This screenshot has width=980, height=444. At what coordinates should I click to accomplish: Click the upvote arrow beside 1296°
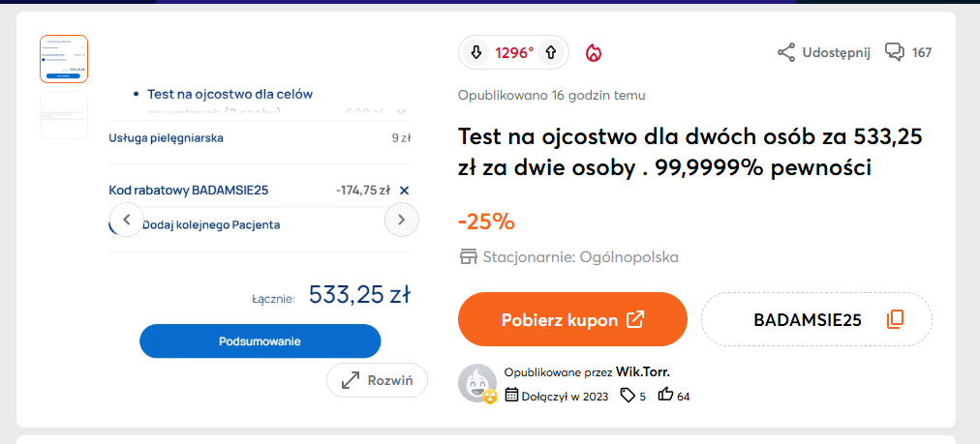551,53
